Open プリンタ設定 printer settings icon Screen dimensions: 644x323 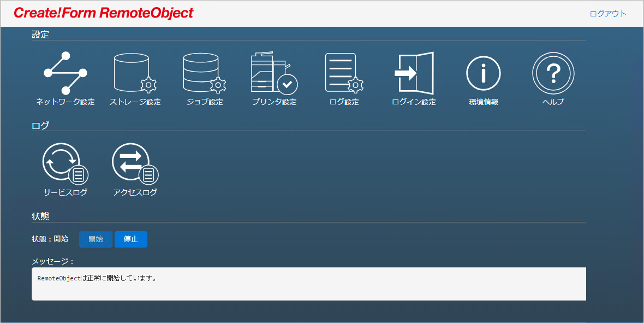[x=274, y=74]
